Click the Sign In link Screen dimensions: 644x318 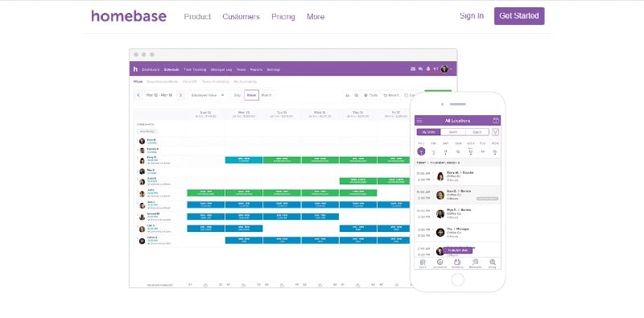472,15
